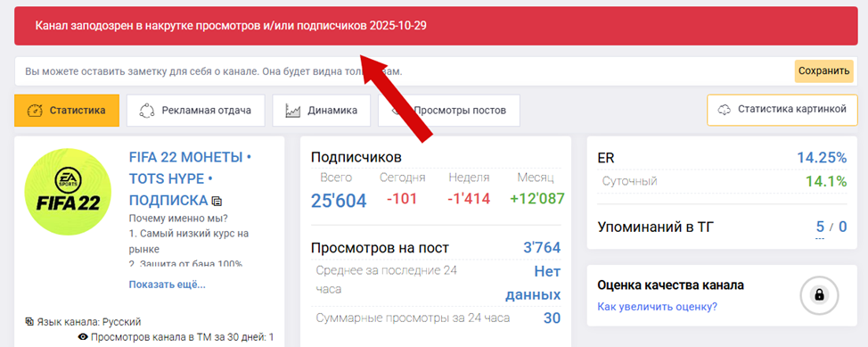The height and width of the screenshot is (347, 868).
Task: Click the Язык канала: Русский text
Action: (88, 322)
